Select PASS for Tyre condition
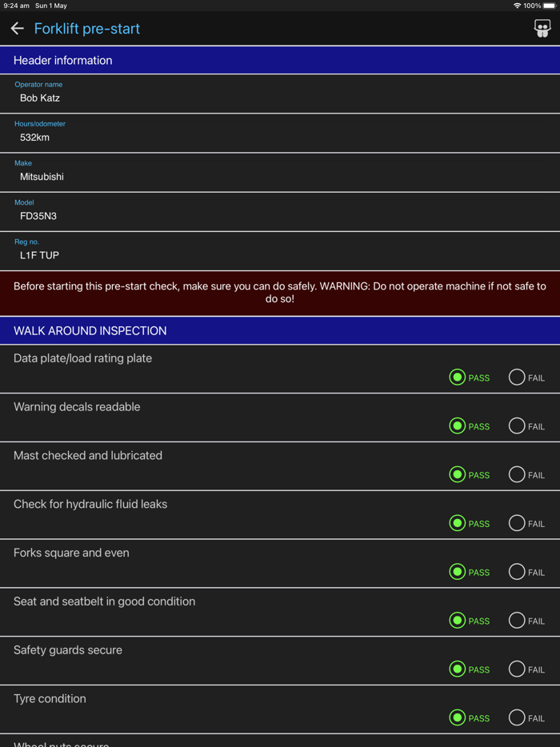Image resolution: width=560 pixels, height=747 pixels. coord(458,718)
